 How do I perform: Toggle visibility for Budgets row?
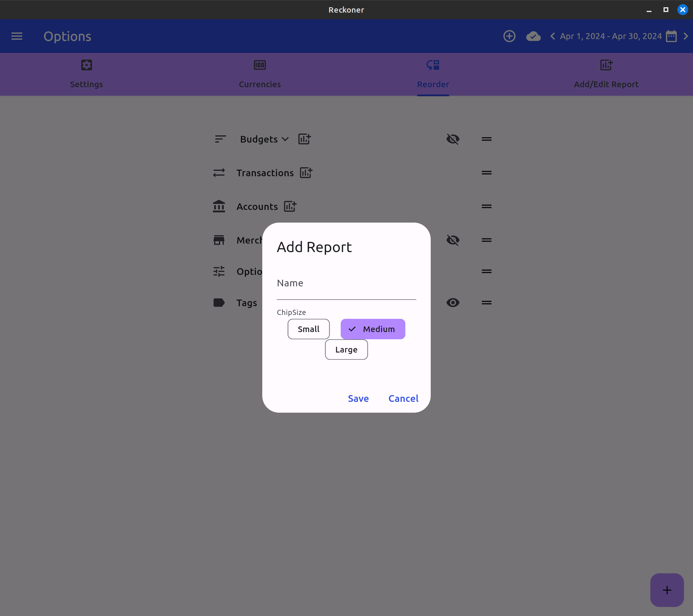(x=452, y=139)
